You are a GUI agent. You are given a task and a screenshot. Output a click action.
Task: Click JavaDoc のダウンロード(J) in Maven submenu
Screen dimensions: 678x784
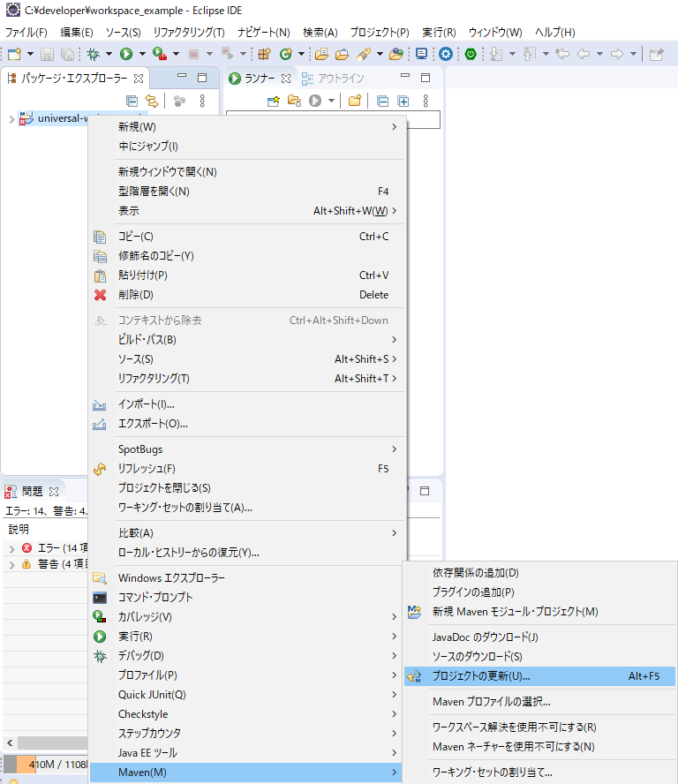pyautogui.click(x=540, y=637)
